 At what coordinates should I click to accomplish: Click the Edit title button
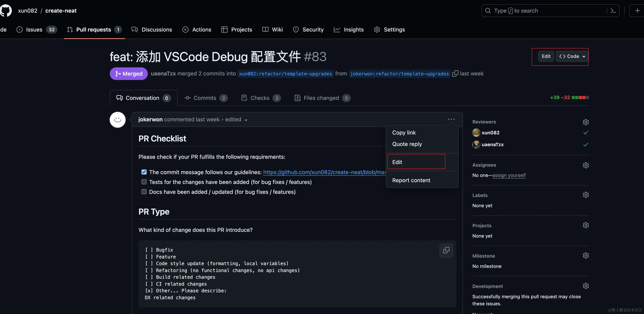tap(546, 56)
